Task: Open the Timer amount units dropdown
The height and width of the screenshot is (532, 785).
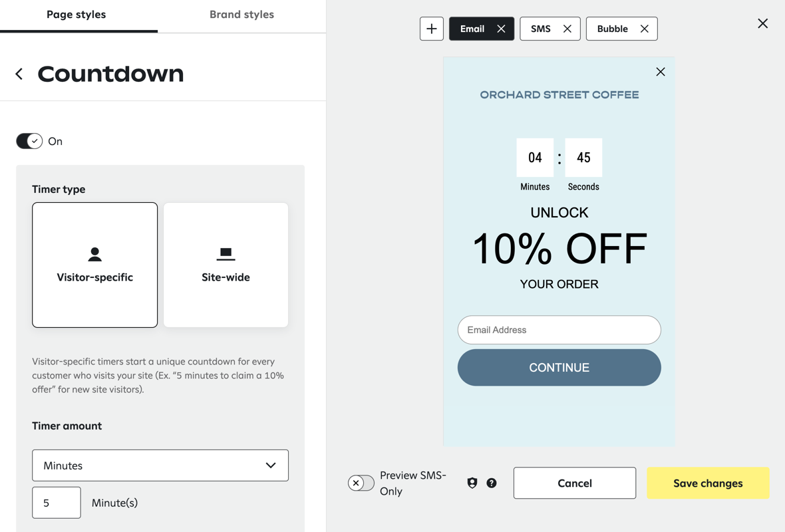Action: click(160, 465)
